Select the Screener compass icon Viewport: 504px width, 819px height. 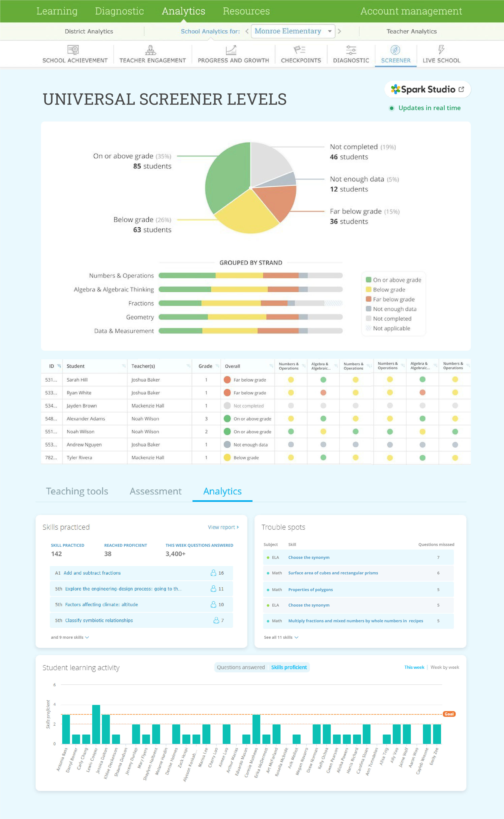tap(395, 50)
